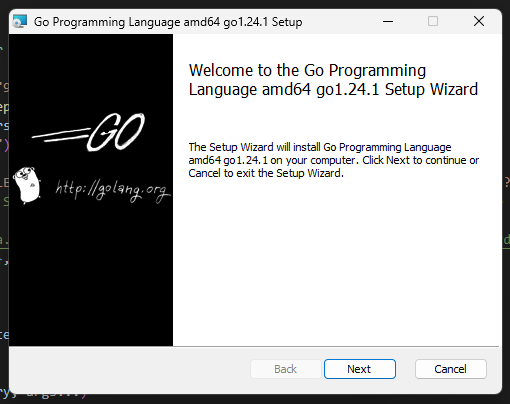The width and height of the screenshot is (510, 404).
Task: Close the Go Setup window
Action: click(x=479, y=22)
